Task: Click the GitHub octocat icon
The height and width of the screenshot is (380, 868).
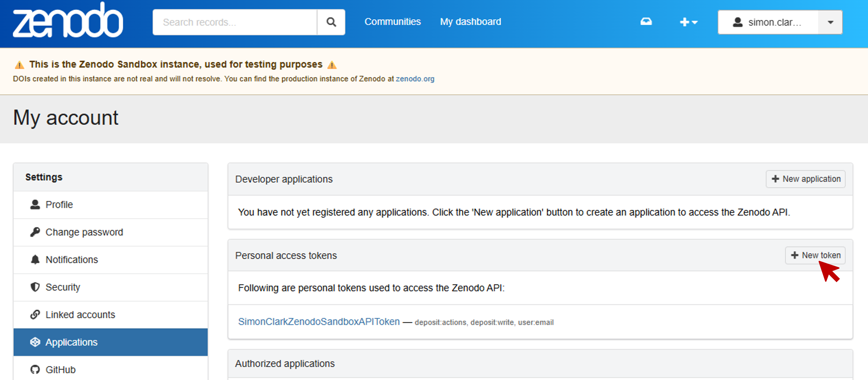Action: point(35,370)
